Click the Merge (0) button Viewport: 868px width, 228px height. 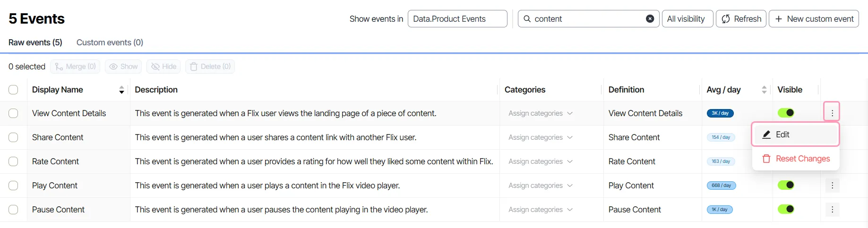(76, 67)
